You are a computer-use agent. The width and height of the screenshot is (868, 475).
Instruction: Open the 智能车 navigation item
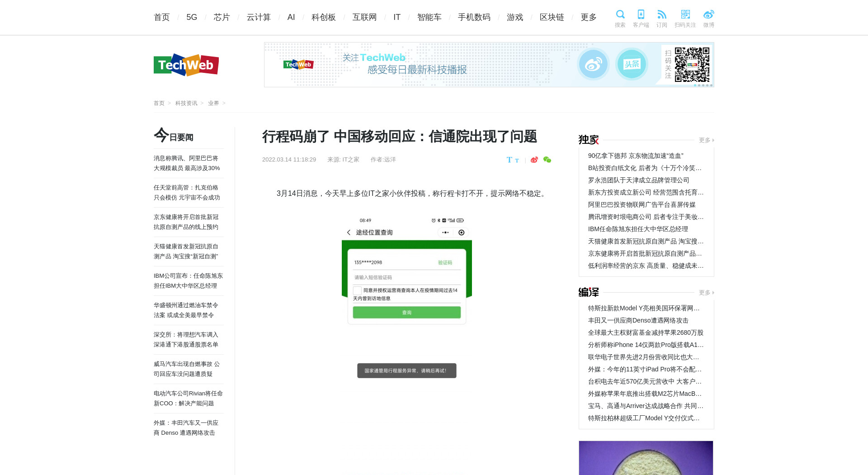[x=429, y=17]
